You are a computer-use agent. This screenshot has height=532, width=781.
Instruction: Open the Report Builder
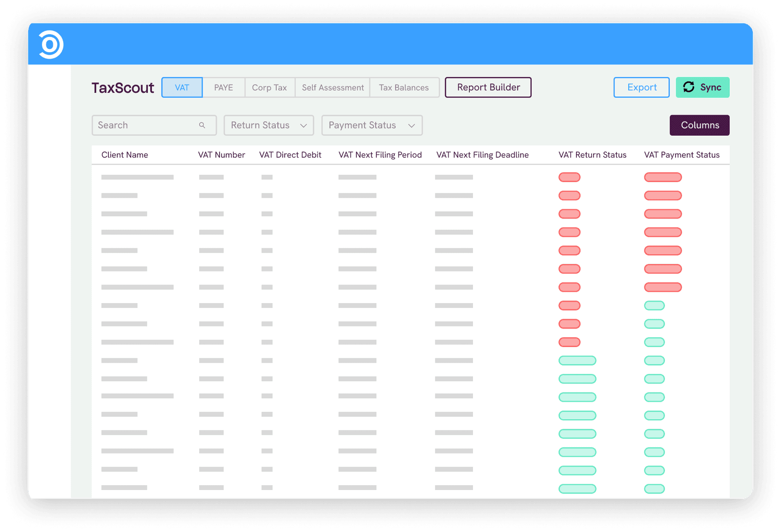point(488,87)
